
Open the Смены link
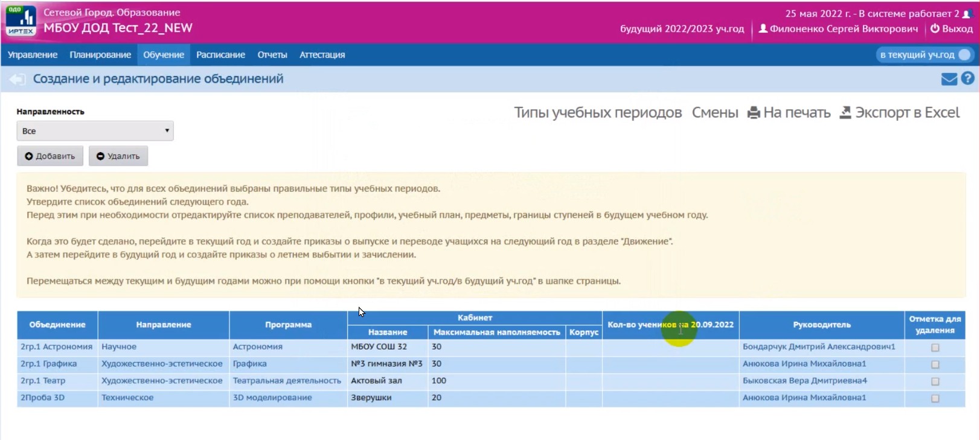click(715, 113)
